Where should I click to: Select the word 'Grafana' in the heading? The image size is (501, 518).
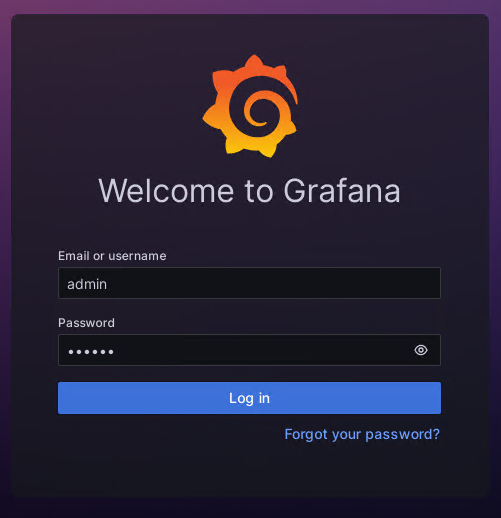click(x=342, y=190)
